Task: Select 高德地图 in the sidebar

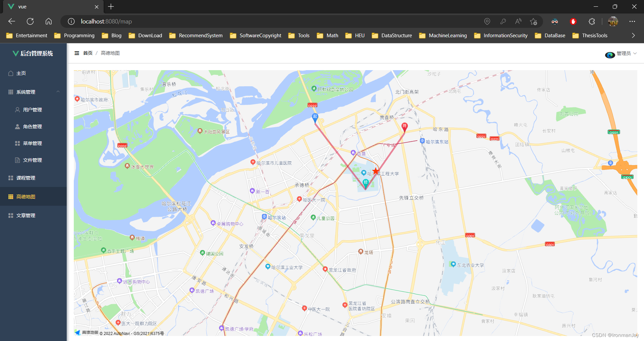Action: click(33, 197)
